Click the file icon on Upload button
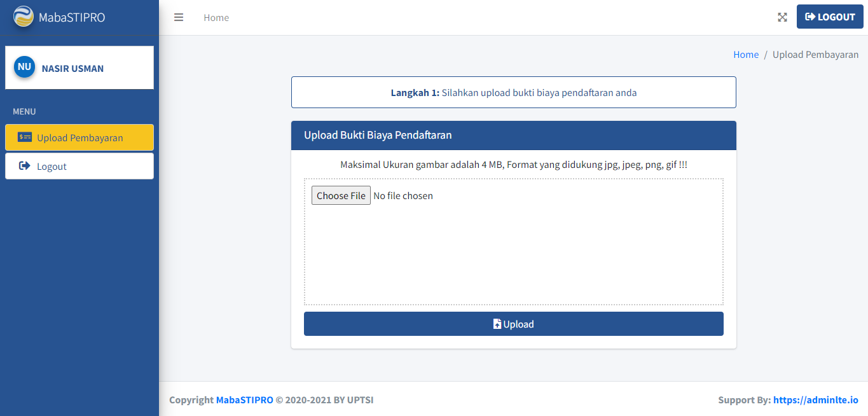Screen dimensions: 868x416 tap(497, 324)
